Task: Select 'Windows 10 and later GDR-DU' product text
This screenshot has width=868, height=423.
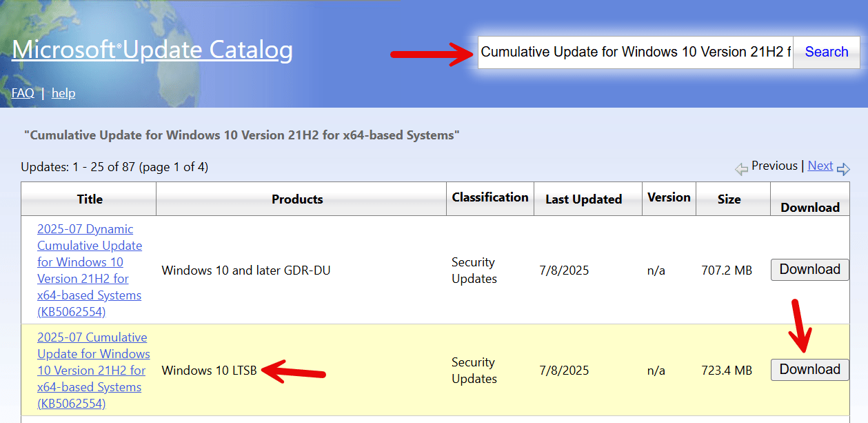Action: pos(246,270)
